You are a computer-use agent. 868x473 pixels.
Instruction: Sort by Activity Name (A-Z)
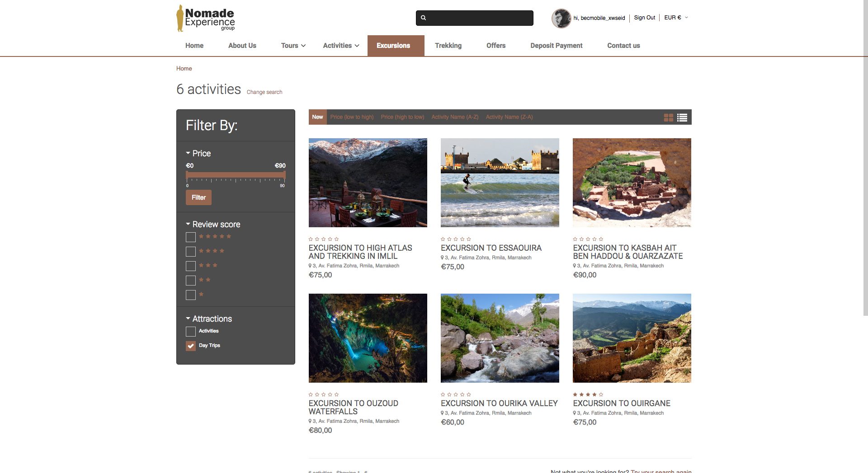tap(455, 117)
